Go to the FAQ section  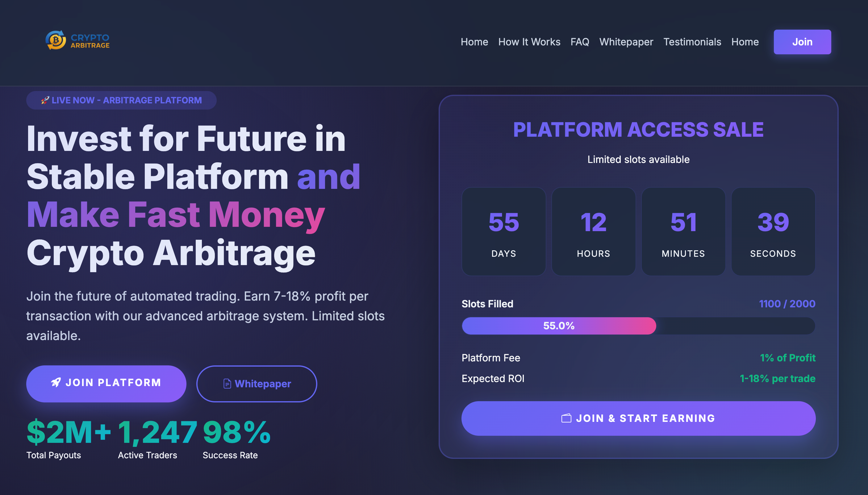click(580, 42)
